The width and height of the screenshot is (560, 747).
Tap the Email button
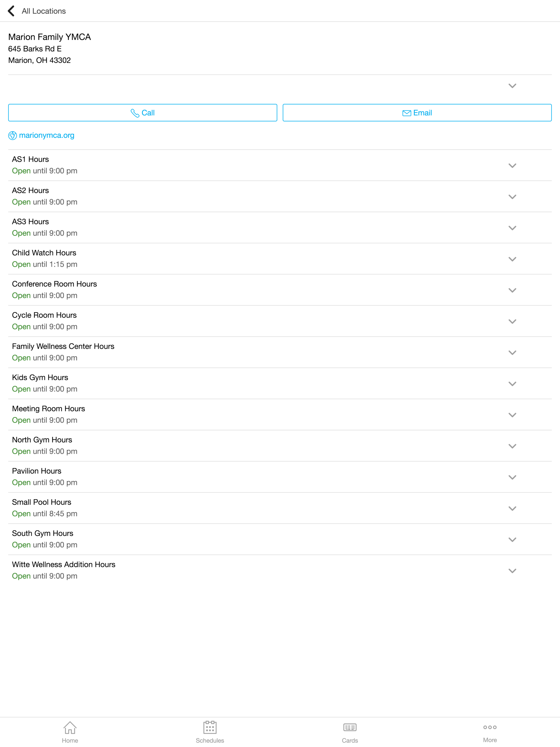point(417,113)
